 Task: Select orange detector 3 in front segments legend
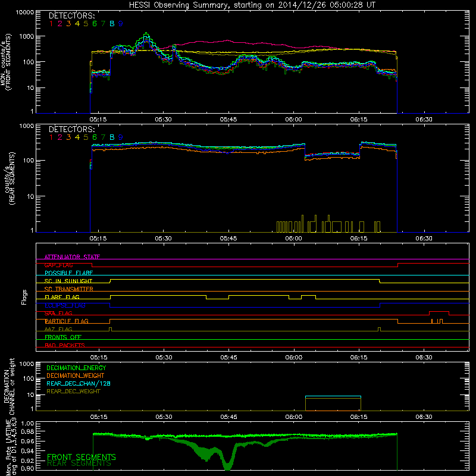coord(68,24)
